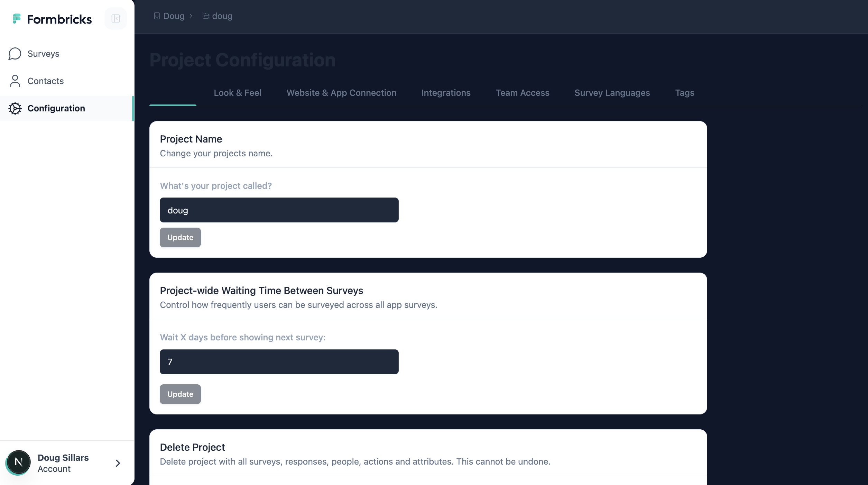The width and height of the screenshot is (868, 485).
Task: Open the doug project breadcrumb dropdown
Action: [x=222, y=16]
